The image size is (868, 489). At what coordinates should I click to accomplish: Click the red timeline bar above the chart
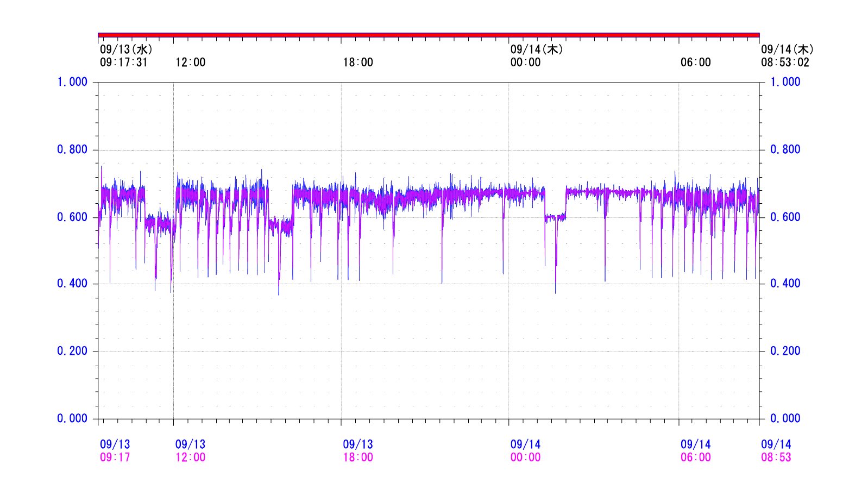[429, 35]
